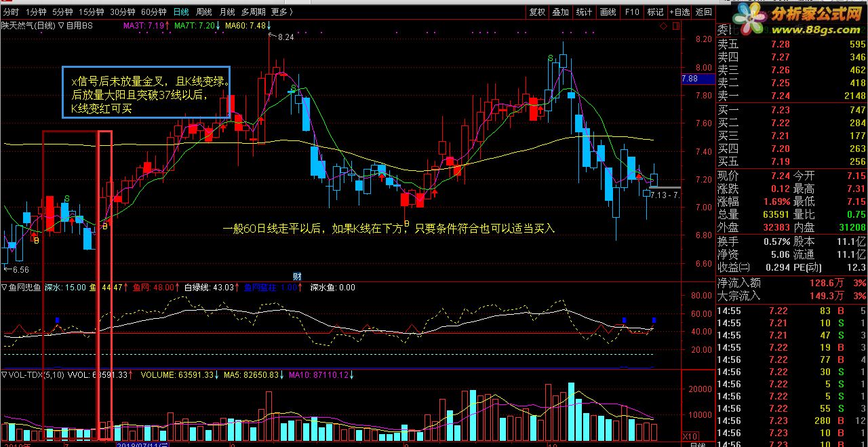Select the 买三 7.21 order row
868x447 pixels.
coord(792,136)
